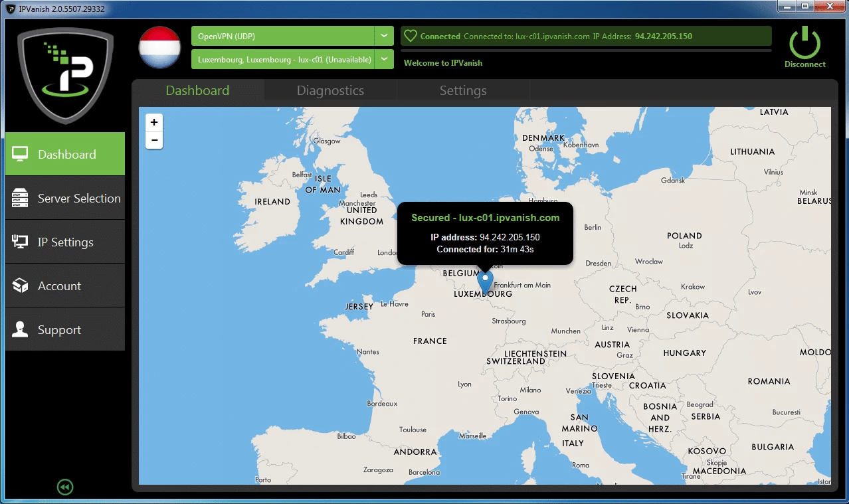849x504 pixels.
Task: Open Dashboard in the sidebar
Action: [x=65, y=154]
